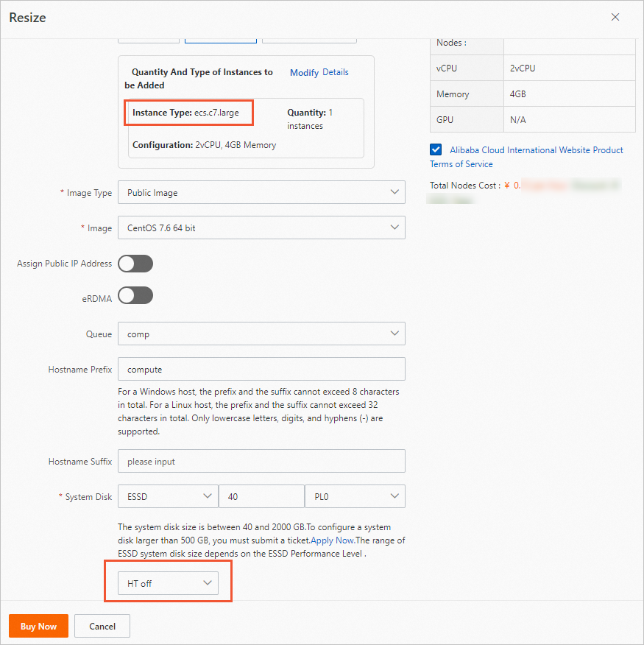644x645 pixels.
Task: Open the Image Type dropdown
Action: [261, 192]
